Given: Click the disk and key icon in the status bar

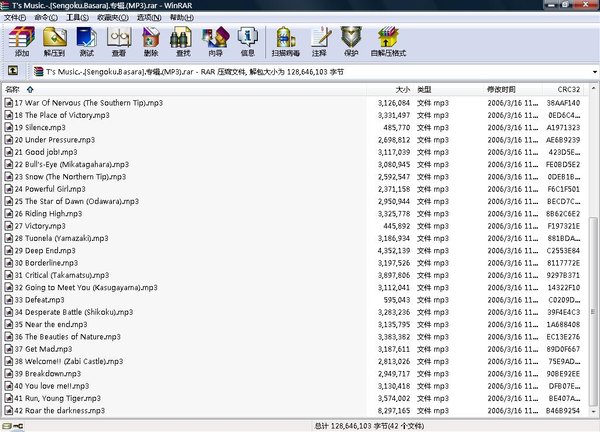Looking at the screenshot, I should coord(12,426).
